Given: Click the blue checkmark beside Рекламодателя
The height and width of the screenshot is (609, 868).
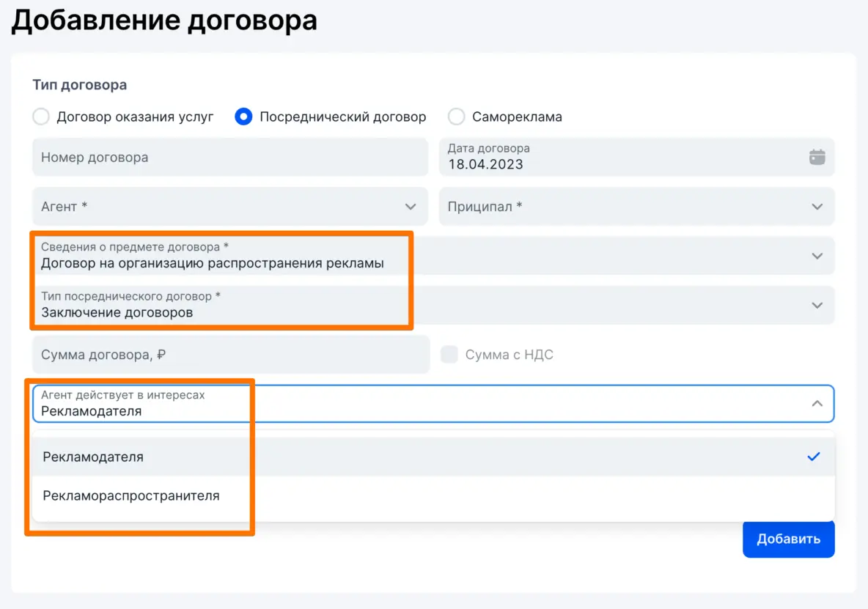Looking at the screenshot, I should pyautogui.click(x=813, y=457).
